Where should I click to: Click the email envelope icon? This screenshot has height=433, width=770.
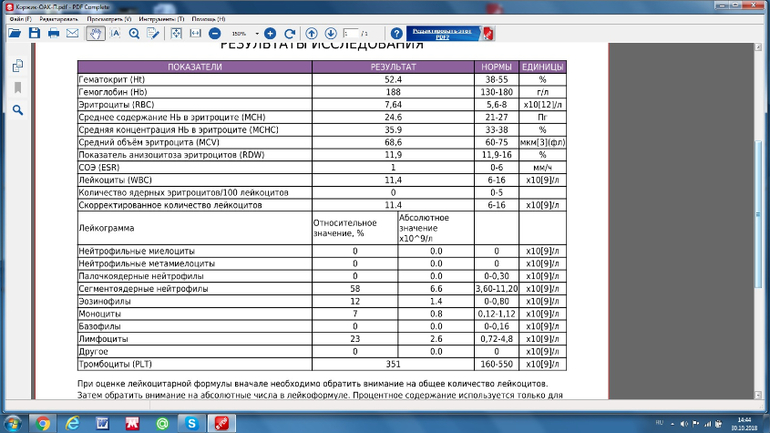click(x=72, y=33)
